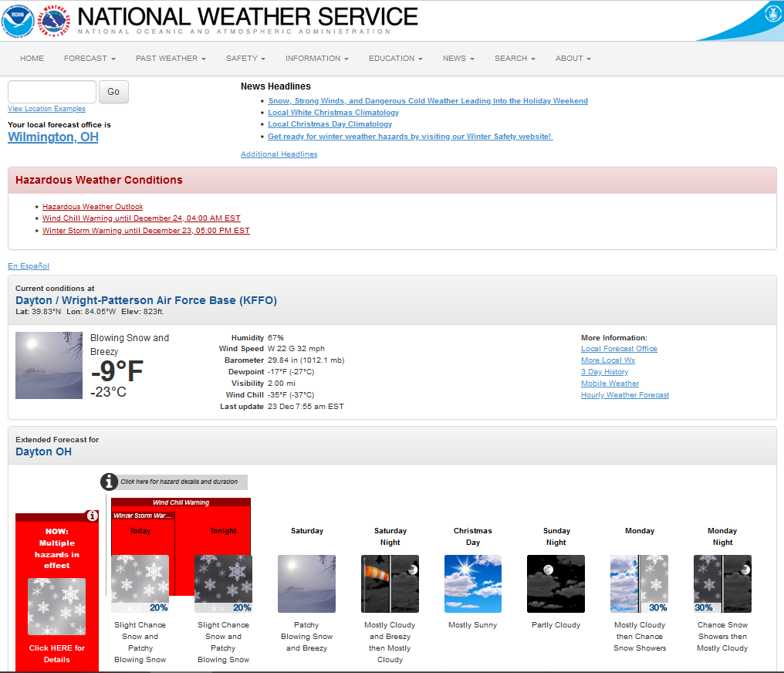Viewport: 784px width, 673px height.
Task: Expand the EDUCATION dropdown menu
Action: 396,59
